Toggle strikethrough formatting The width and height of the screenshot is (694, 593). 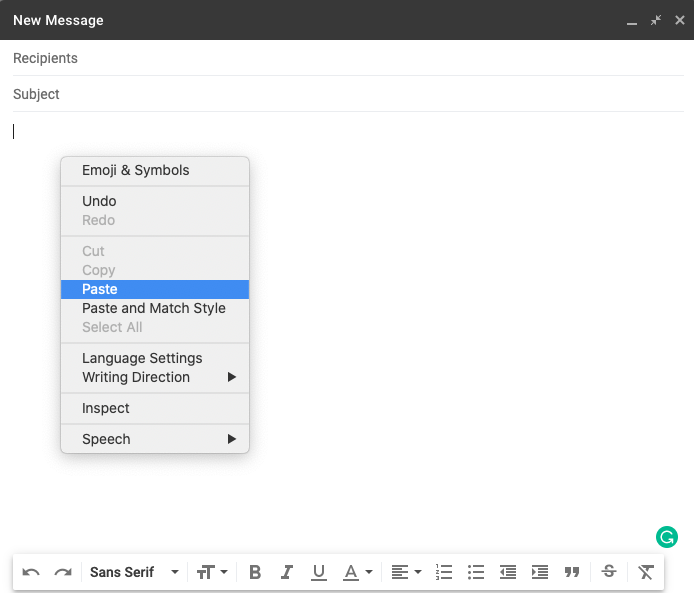coord(608,572)
